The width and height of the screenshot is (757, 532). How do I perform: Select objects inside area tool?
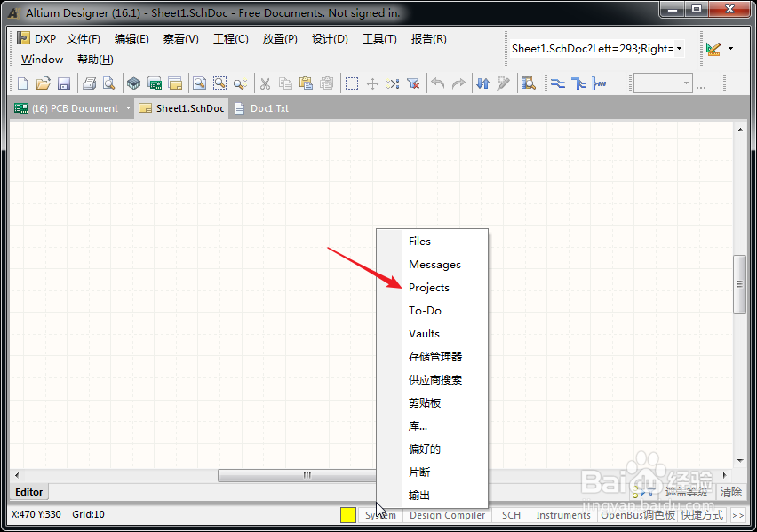pyautogui.click(x=352, y=83)
